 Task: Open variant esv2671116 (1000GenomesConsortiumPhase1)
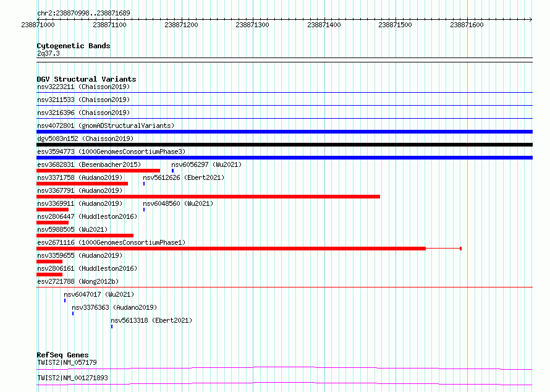(x=111, y=242)
